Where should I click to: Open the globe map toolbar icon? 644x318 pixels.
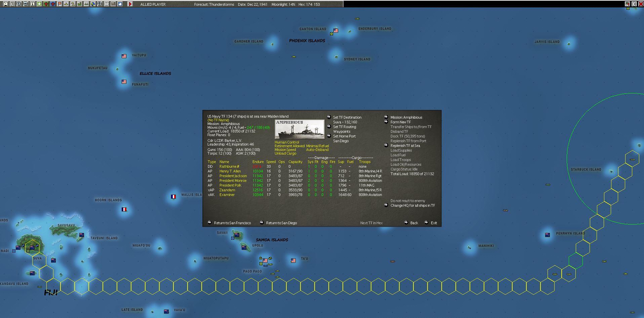pos(93,4)
